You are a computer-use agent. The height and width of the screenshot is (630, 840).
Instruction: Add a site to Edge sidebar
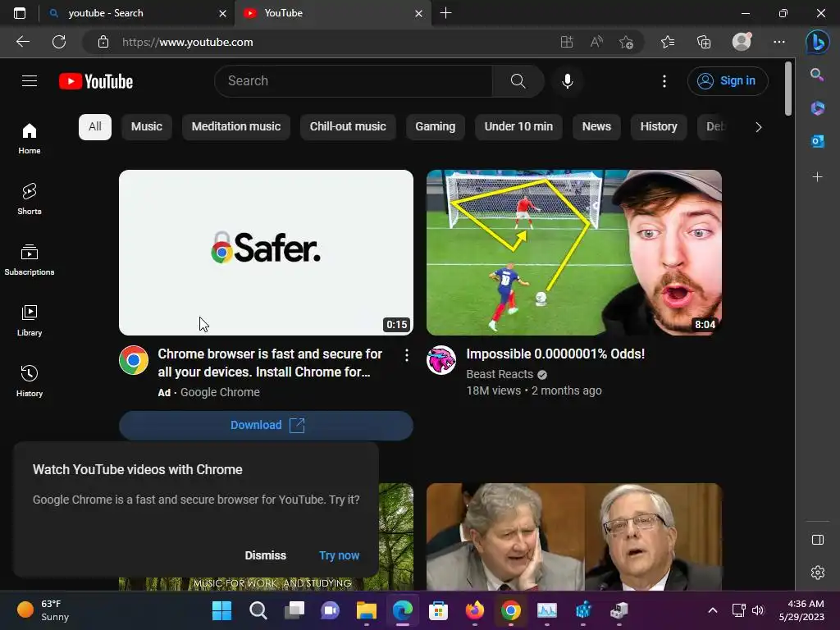click(x=818, y=177)
